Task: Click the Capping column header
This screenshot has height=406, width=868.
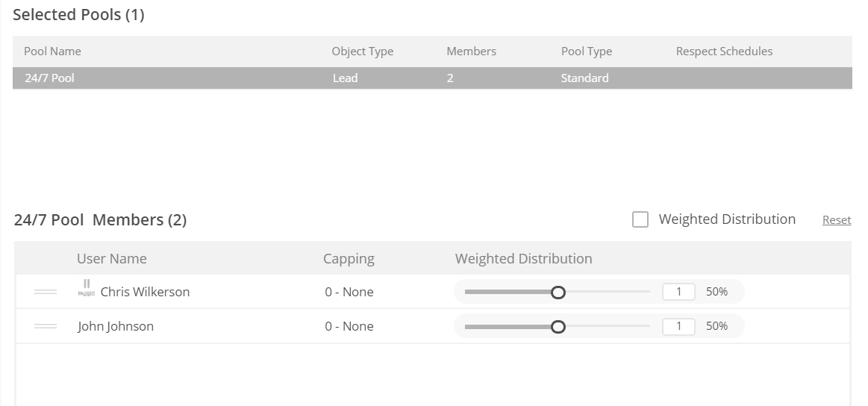Action: point(349,259)
